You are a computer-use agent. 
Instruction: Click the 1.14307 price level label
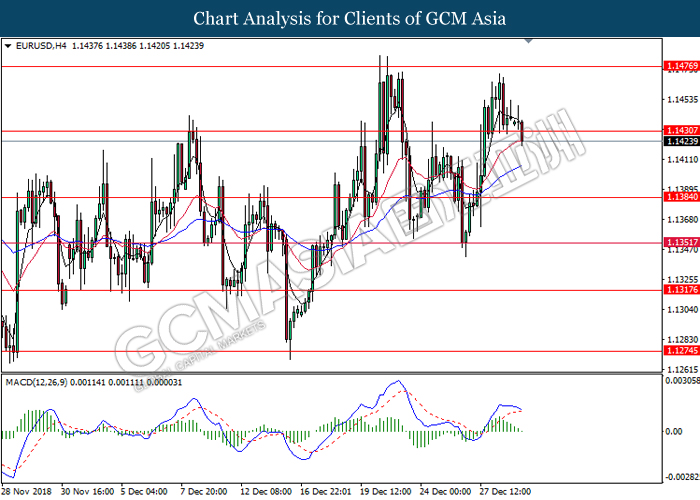pos(681,130)
